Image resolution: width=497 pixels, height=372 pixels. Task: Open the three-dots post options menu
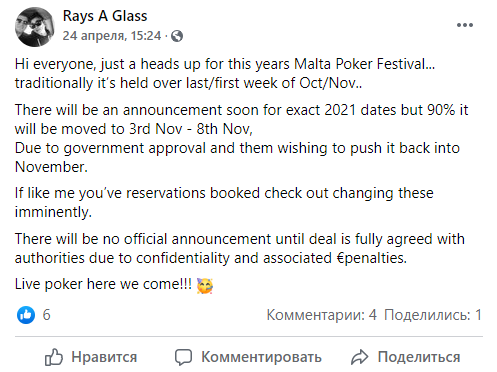coord(465,25)
